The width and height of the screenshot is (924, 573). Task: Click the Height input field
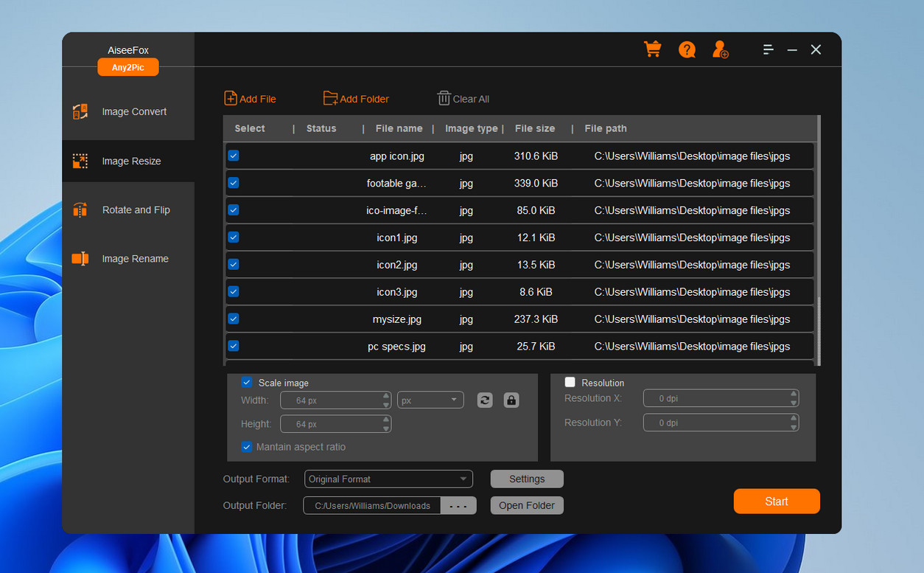pyautogui.click(x=335, y=423)
